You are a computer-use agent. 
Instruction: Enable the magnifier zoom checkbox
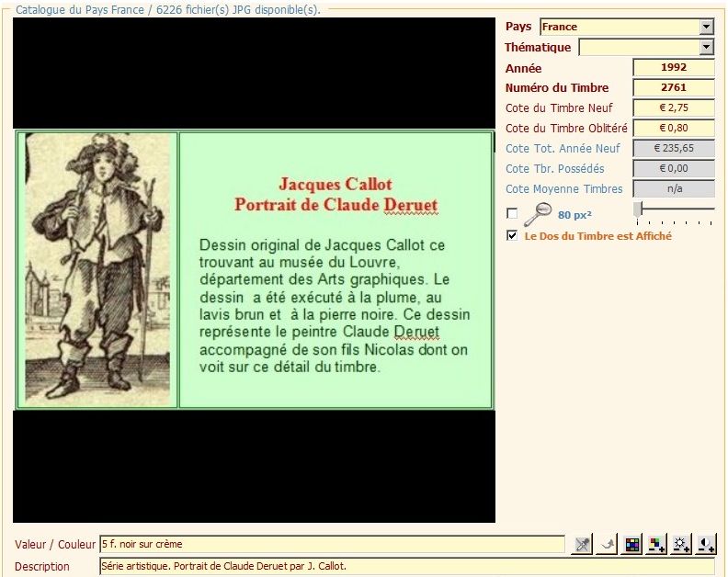[512, 213]
